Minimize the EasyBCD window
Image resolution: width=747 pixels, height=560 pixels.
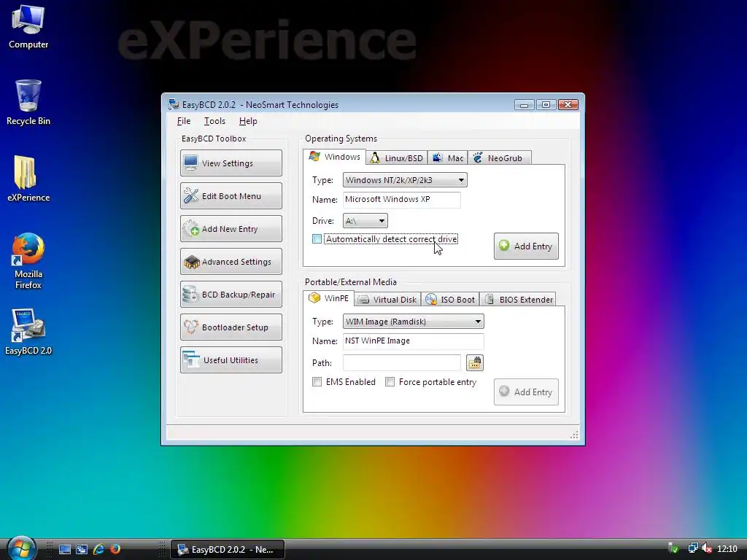(524, 105)
